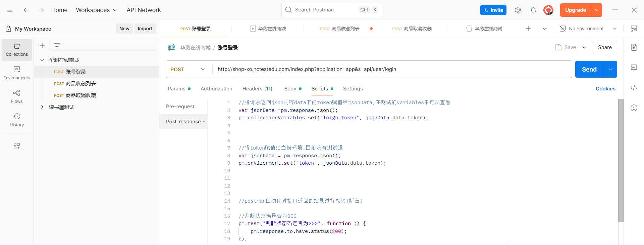
Task: Open the Collections sidebar panel
Action: click(17, 50)
